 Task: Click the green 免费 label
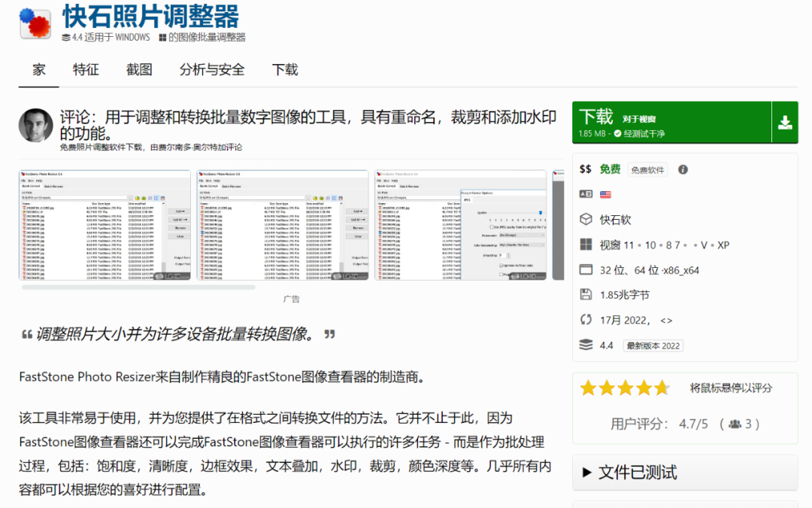pyautogui.click(x=610, y=169)
